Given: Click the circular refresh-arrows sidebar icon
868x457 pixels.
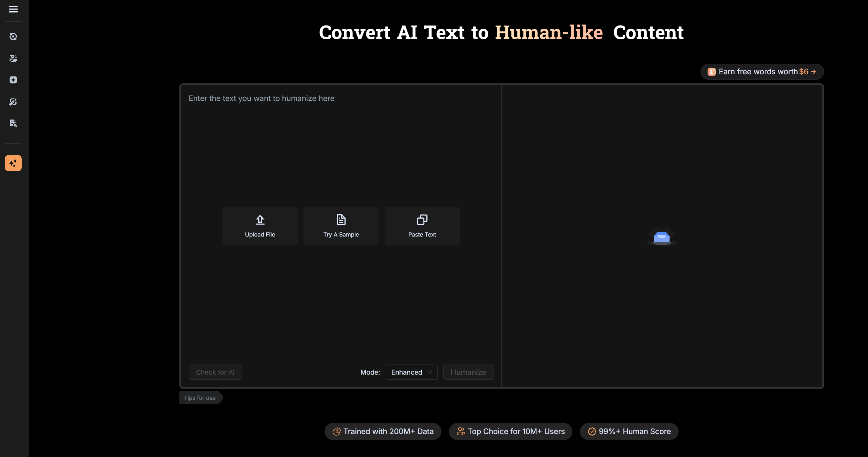Looking at the screenshot, I should 13,36.
